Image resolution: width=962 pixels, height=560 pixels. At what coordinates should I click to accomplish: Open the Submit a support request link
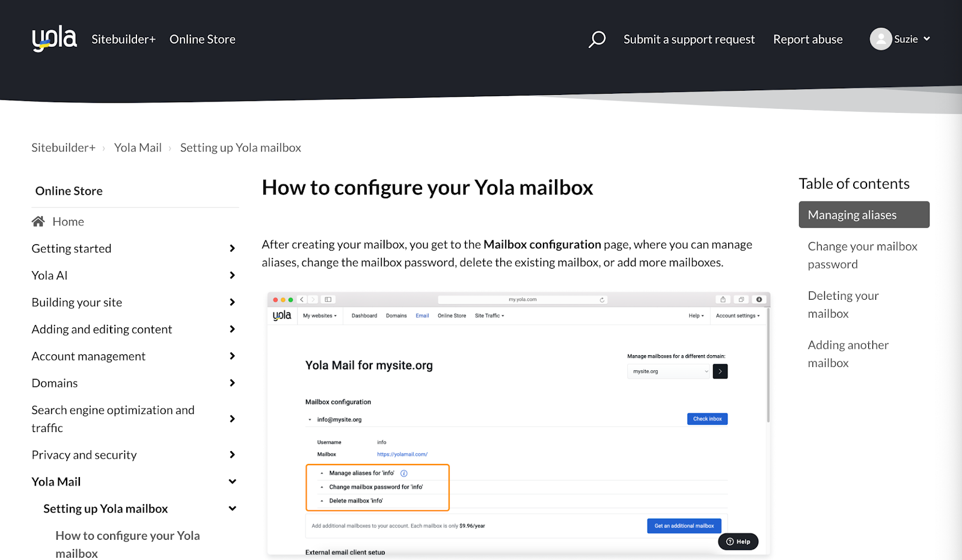(x=689, y=38)
